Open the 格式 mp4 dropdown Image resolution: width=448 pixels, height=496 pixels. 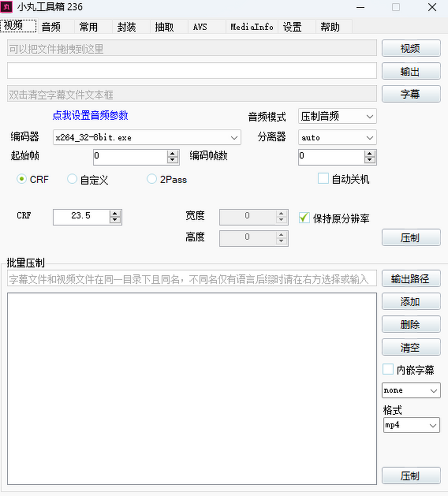412,425
